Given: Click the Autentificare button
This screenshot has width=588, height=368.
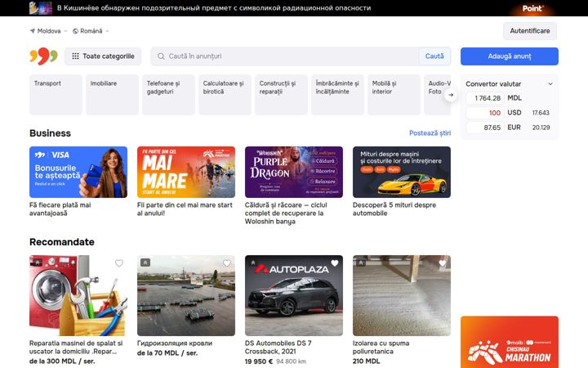Looking at the screenshot, I should (529, 31).
